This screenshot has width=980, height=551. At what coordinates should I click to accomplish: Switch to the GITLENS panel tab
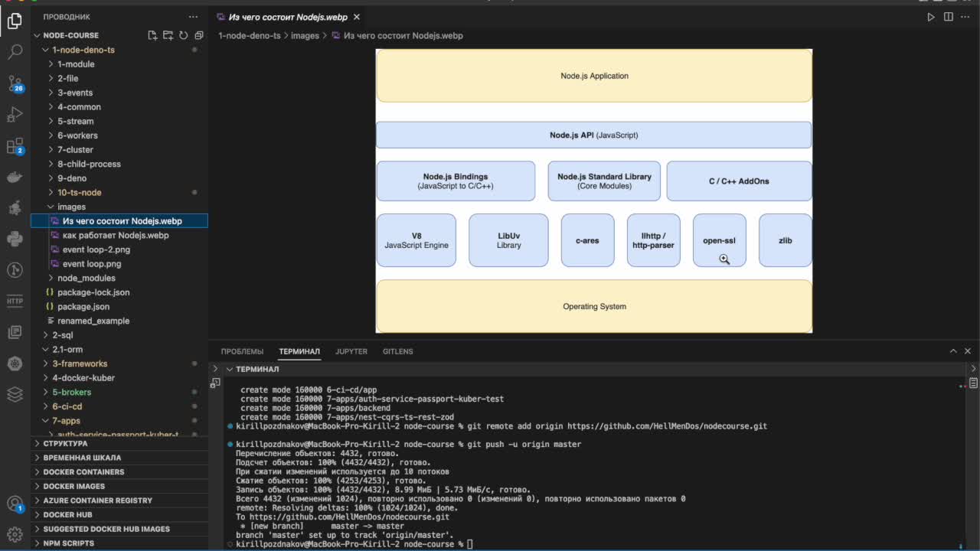[397, 351]
